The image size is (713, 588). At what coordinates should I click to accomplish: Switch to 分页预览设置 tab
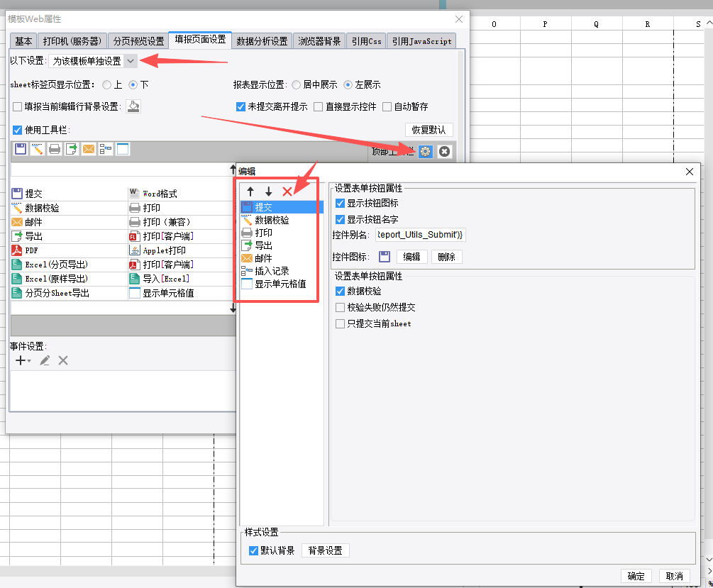coord(138,41)
